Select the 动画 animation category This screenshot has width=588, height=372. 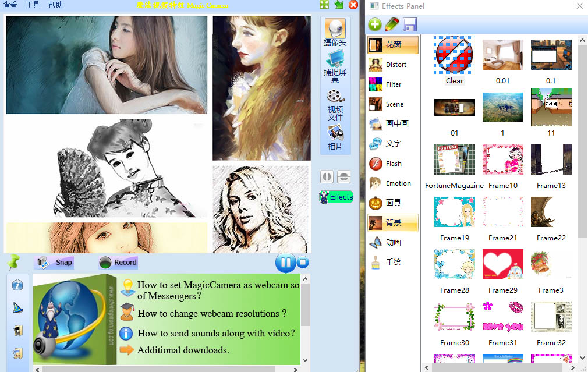pos(393,242)
